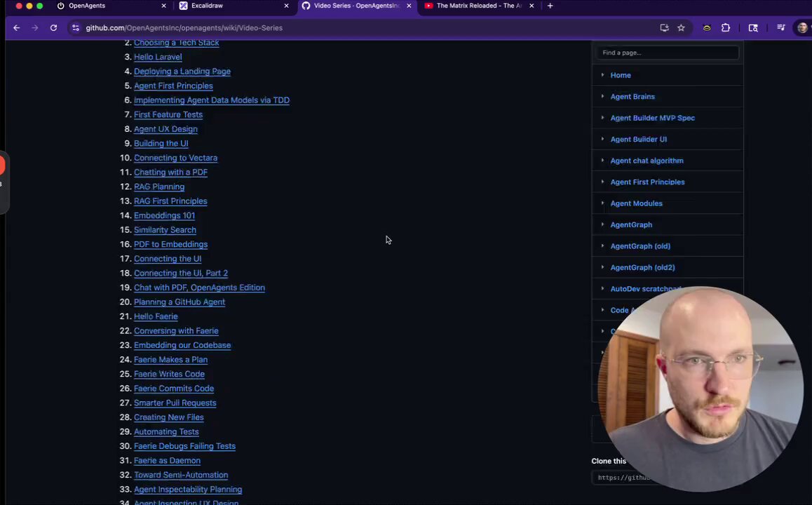The width and height of the screenshot is (812, 505).
Task: Open the RAG Planning link
Action: 159,187
